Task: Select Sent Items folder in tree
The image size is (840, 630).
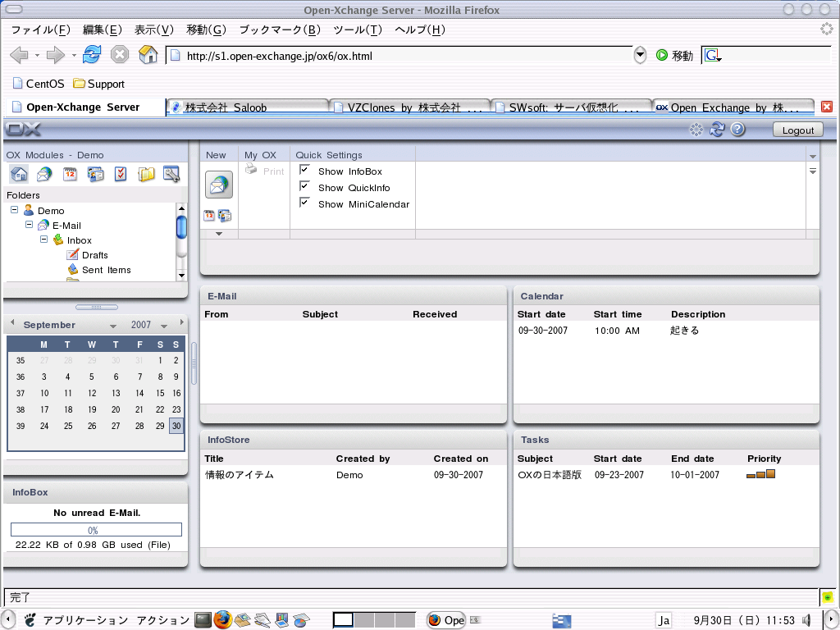Action: coord(106,270)
